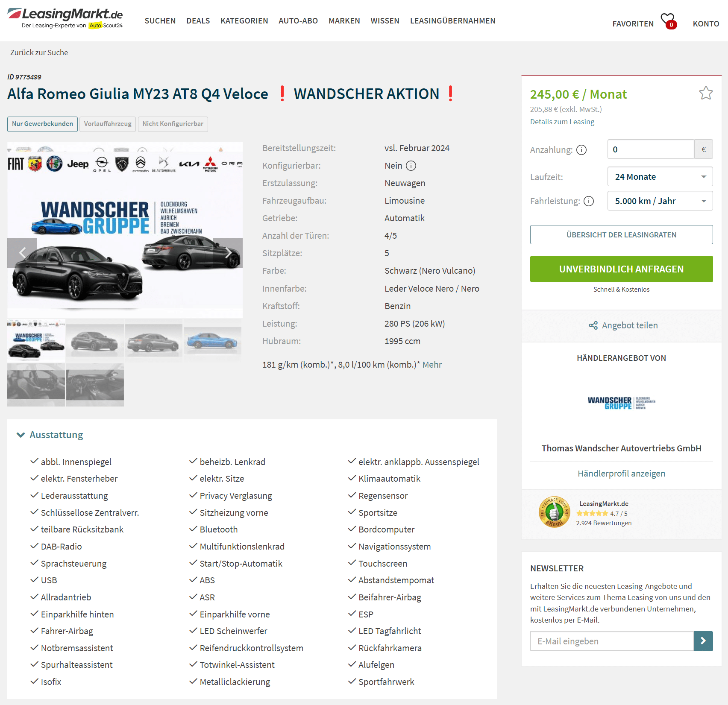Open SUCHEN menu
Viewport: 728px width, 705px height.
point(160,21)
